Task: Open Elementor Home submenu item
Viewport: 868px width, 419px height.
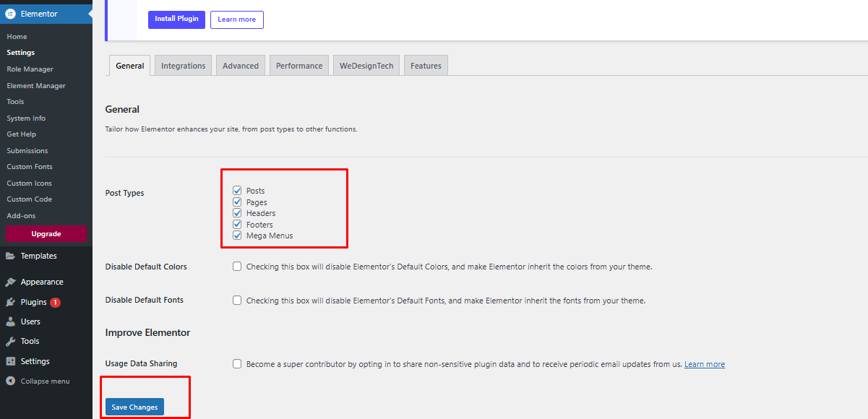Action: (17, 36)
